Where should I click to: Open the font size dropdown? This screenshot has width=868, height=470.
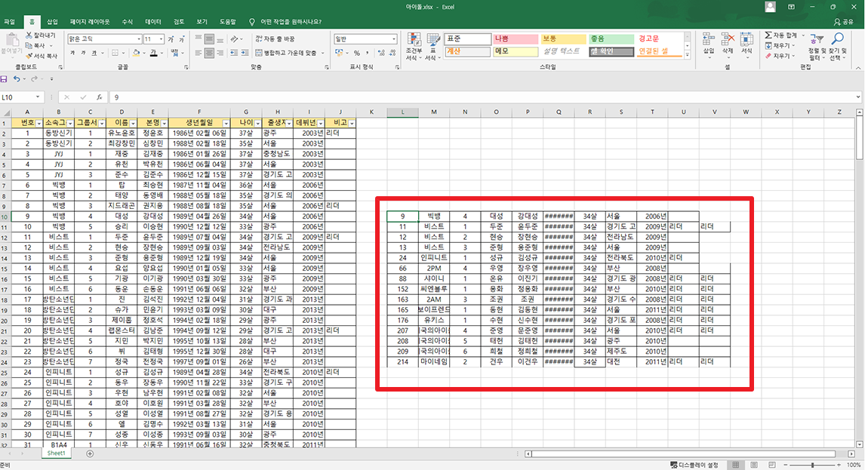click(x=161, y=39)
